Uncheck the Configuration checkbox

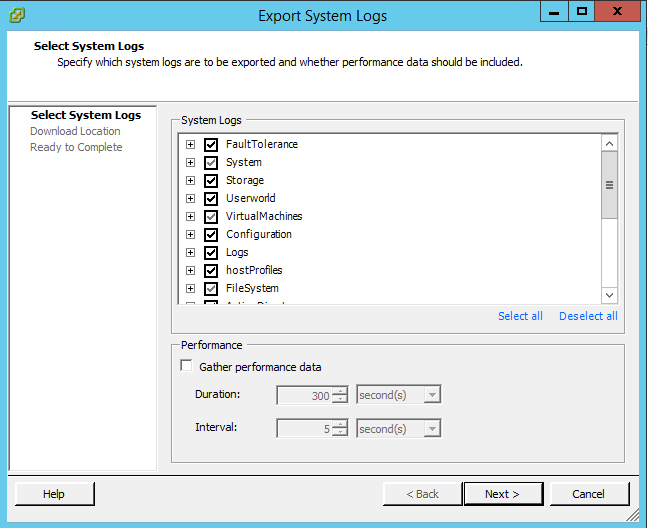tap(211, 234)
